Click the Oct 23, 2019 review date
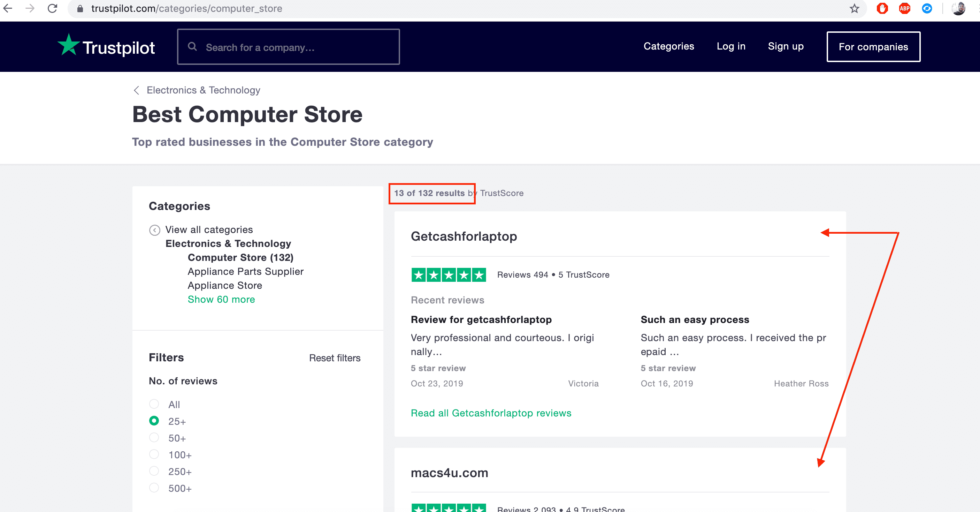980x512 pixels. tap(437, 383)
